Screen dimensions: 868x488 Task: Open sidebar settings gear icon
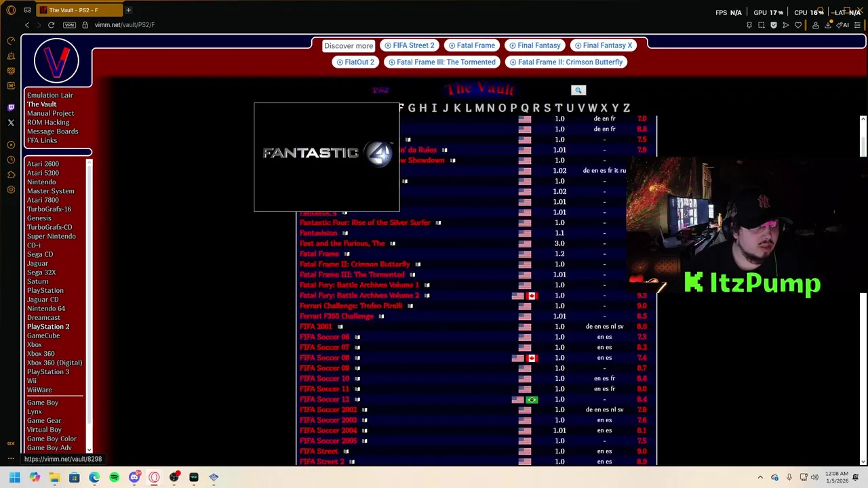(11, 190)
